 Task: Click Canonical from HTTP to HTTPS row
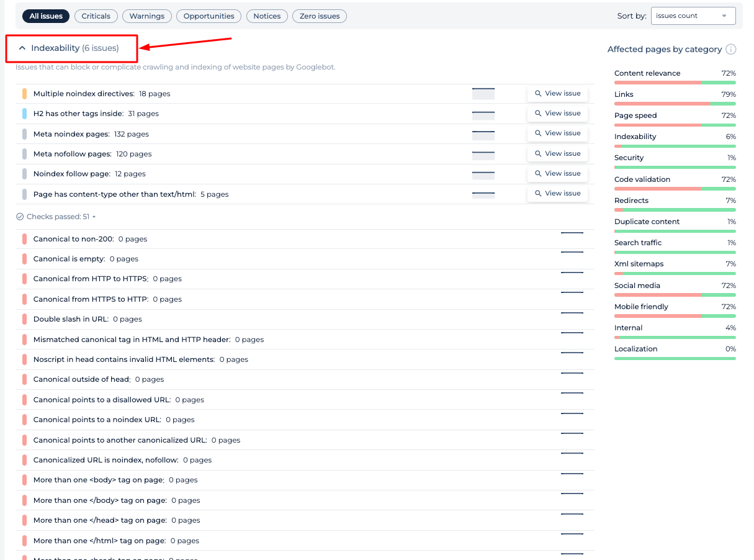(x=305, y=279)
